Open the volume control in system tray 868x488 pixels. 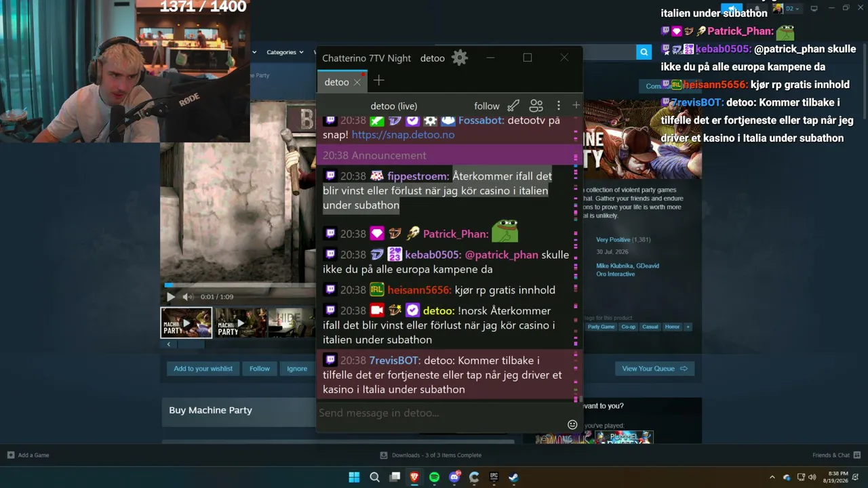coord(812,477)
